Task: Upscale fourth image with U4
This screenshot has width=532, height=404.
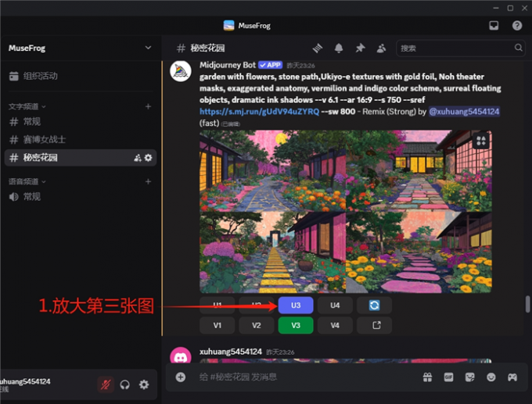Action: 335,306
